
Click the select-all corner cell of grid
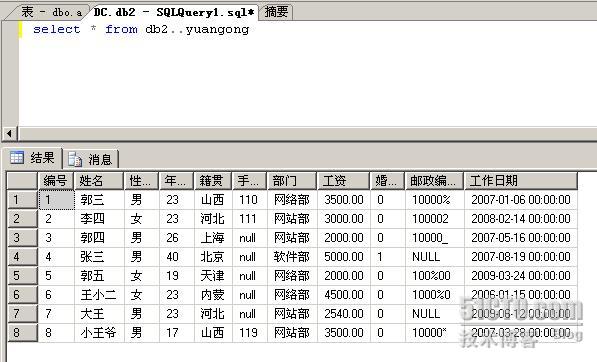coord(22,180)
